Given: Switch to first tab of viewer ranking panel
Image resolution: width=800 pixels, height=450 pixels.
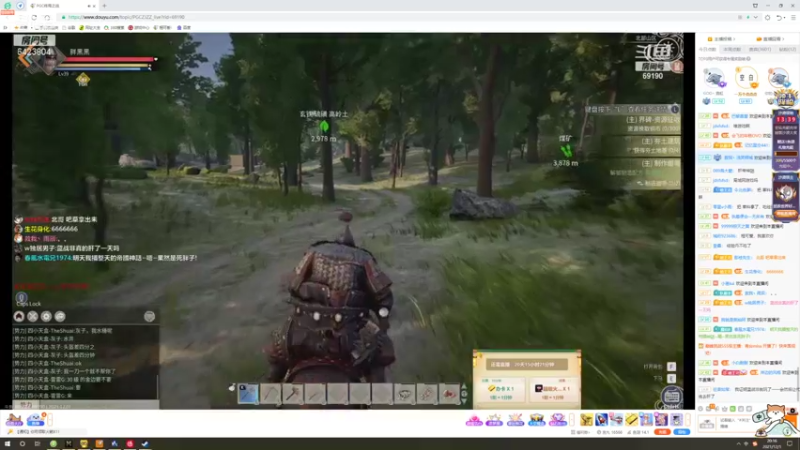Looking at the screenshot, I should (707, 49).
